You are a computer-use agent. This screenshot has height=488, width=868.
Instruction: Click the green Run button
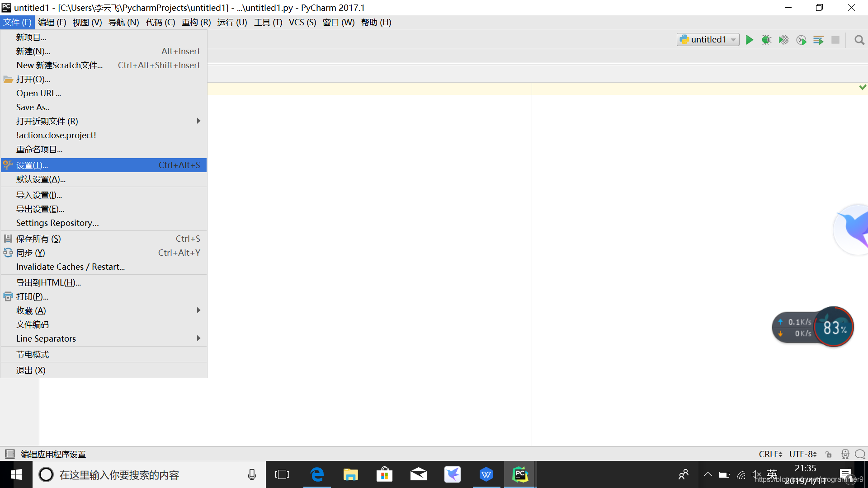pos(749,40)
